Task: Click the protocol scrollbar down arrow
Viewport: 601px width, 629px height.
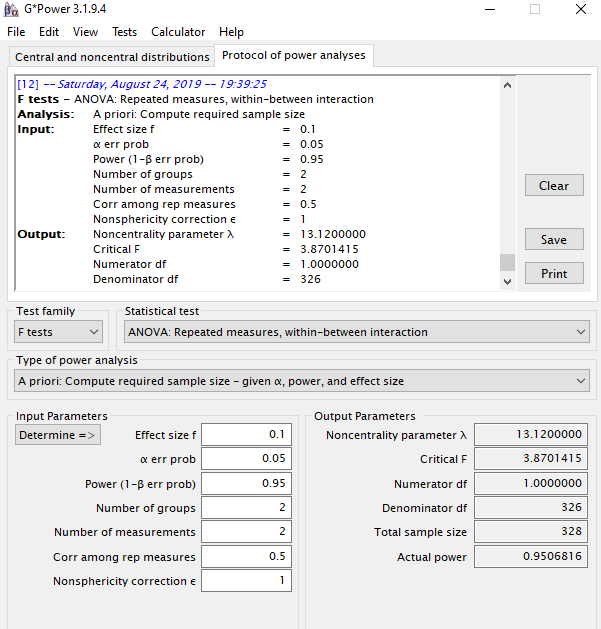Action: pyautogui.click(x=507, y=282)
